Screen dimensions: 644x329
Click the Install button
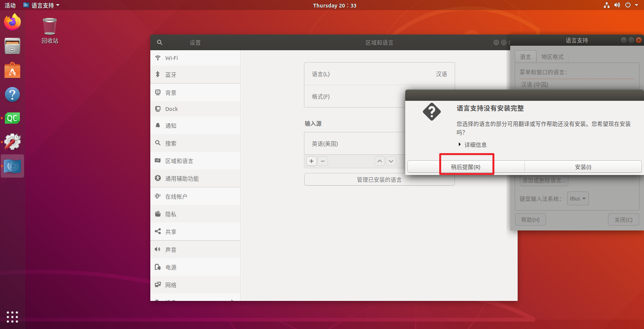(x=583, y=167)
